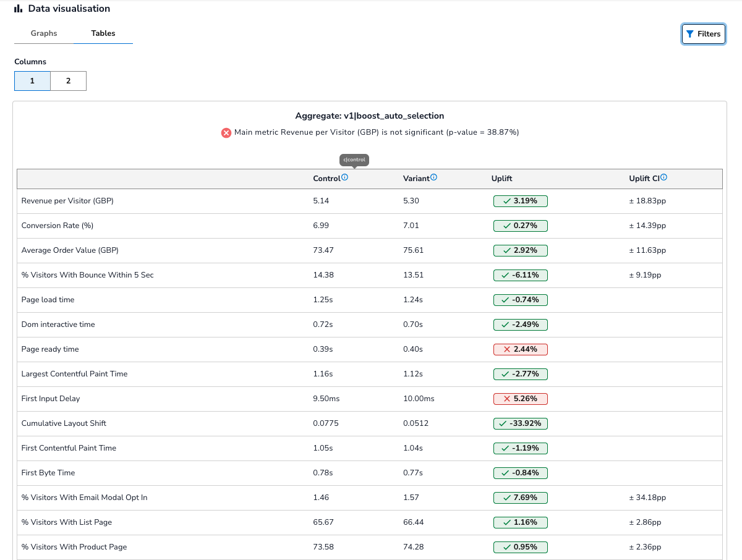Select the Tables tab
Image resolution: width=742 pixels, height=560 pixels.
pyautogui.click(x=103, y=33)
